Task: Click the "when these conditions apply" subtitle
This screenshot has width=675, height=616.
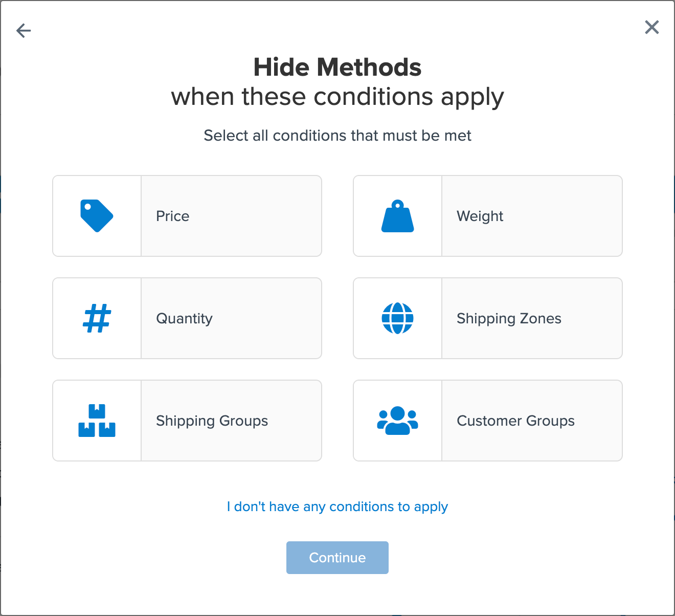Action: [337, 97]
